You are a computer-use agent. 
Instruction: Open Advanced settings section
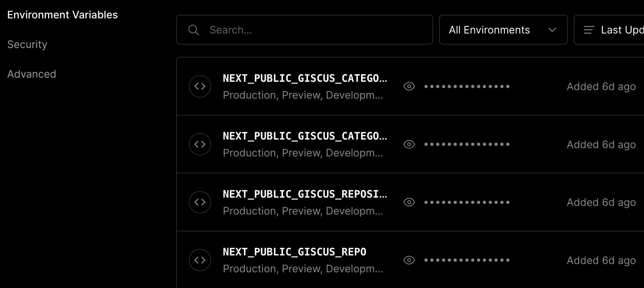(x=32, y=74)
